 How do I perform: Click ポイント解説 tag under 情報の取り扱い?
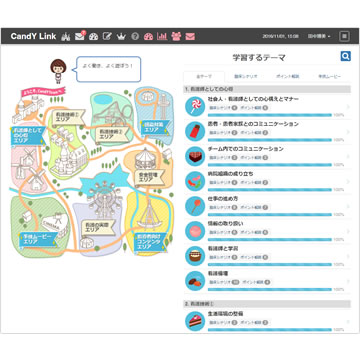(x=254, y=232)
